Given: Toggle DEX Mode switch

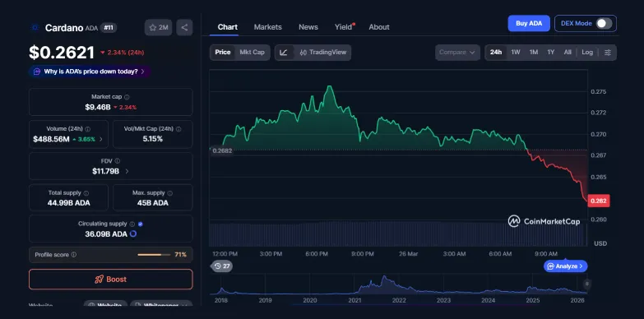Looking at the screenshot, I should (605, 23).
